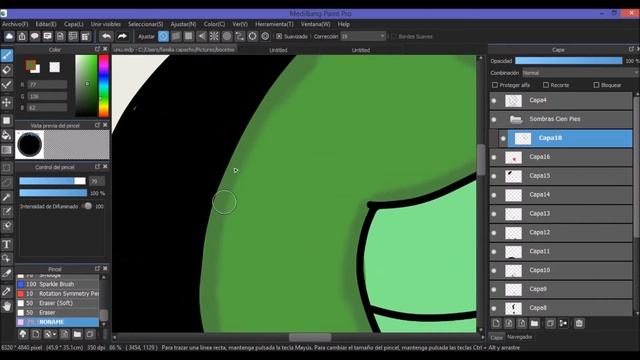Click the layer Opacidad slider
Image resolution: width=640 pixels, height=360 pixels.
click(x=569, y=60)
